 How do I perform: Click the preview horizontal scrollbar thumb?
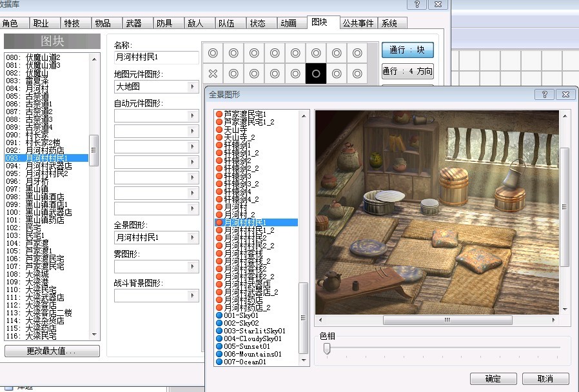tap(447, 320)
